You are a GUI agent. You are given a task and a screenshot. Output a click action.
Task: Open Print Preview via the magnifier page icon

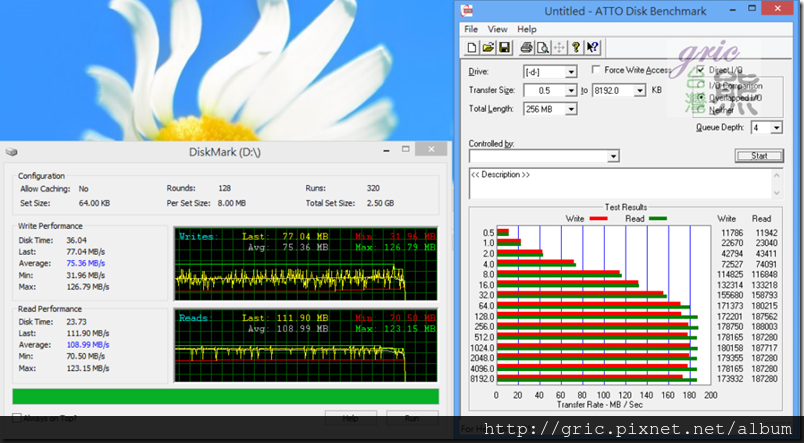[542, 48]
